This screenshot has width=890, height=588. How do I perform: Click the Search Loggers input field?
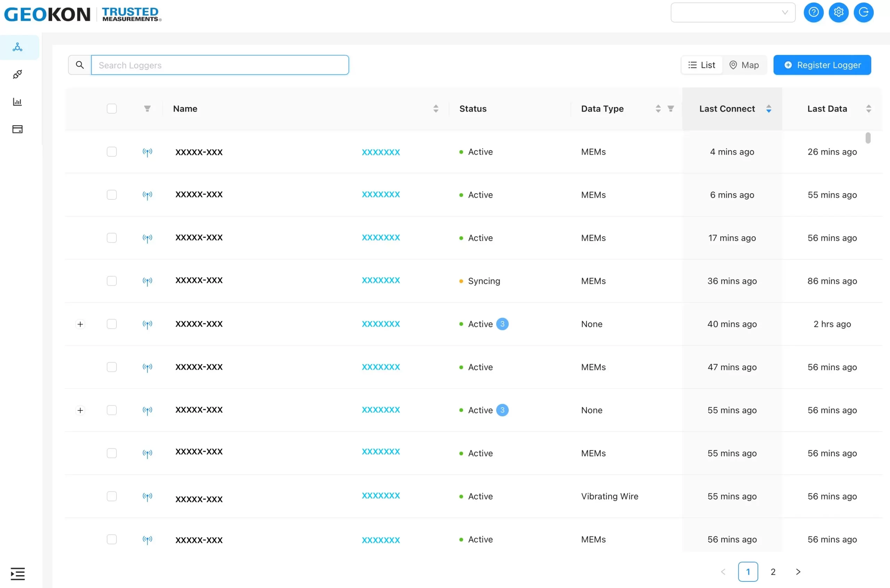coord(220,65)
